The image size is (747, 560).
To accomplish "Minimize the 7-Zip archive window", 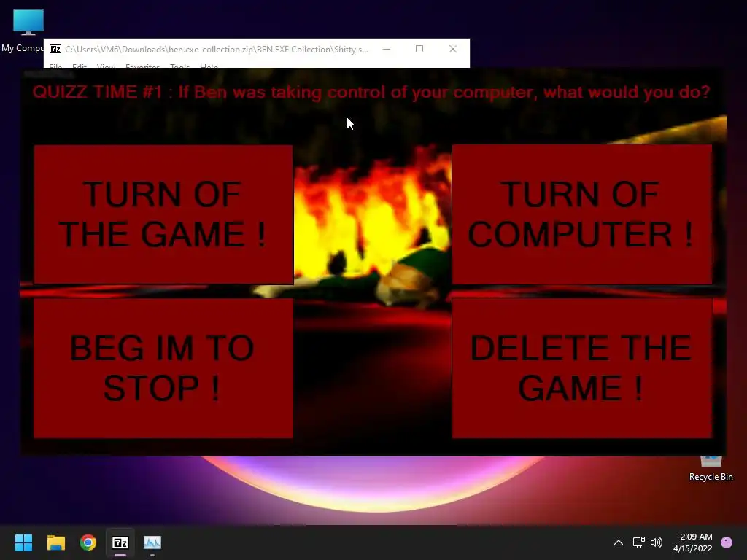I will coord(387,49).
